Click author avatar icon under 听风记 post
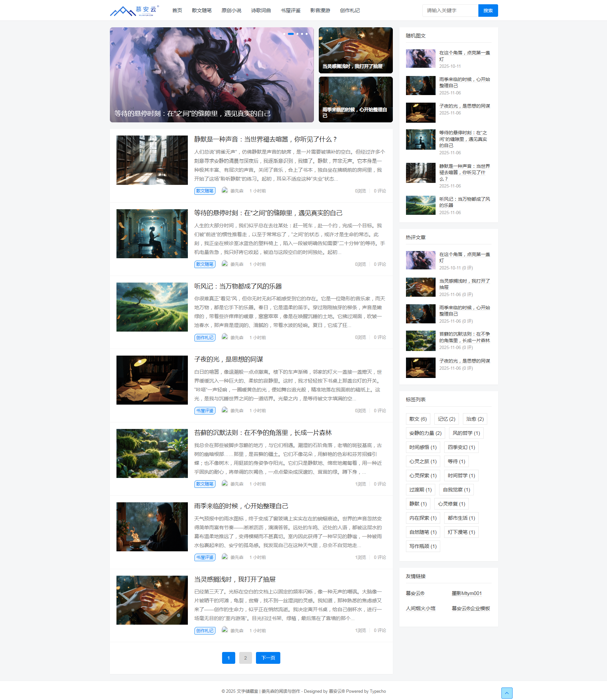 (x=224, y=337)
